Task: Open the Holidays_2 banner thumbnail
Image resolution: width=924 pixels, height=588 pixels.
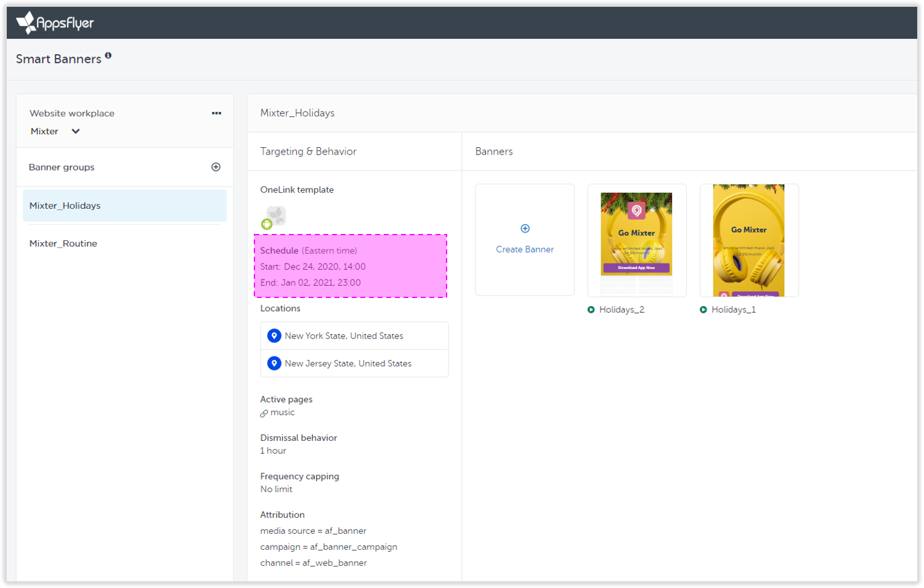Action: click(637, 240)
